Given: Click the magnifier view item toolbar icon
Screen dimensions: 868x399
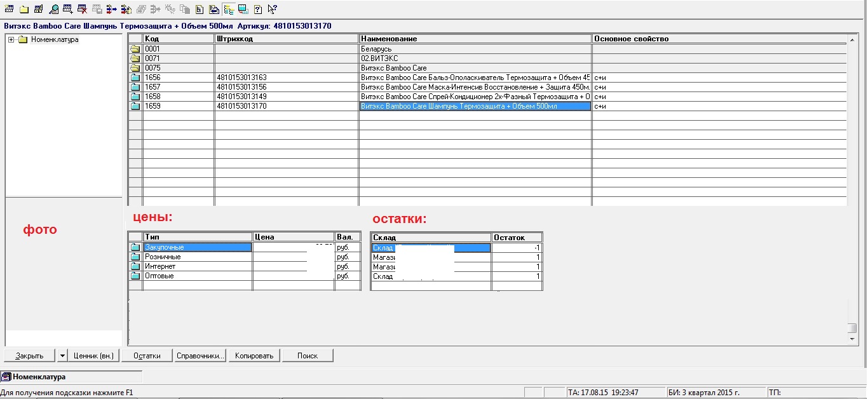Looking at the screenshot, I should coord(53,9).
